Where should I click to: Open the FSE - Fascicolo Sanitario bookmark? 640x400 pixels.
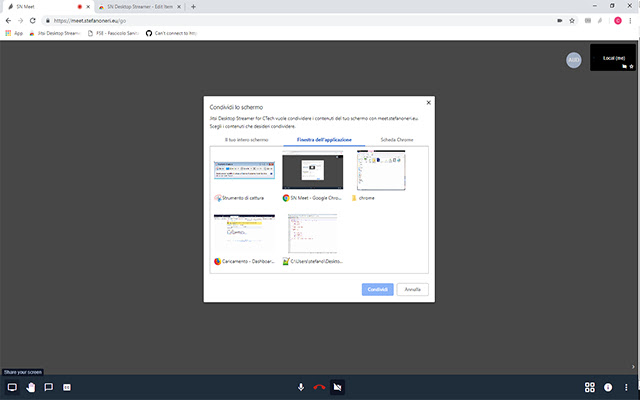pyautogui.click(x=113, y=33)
